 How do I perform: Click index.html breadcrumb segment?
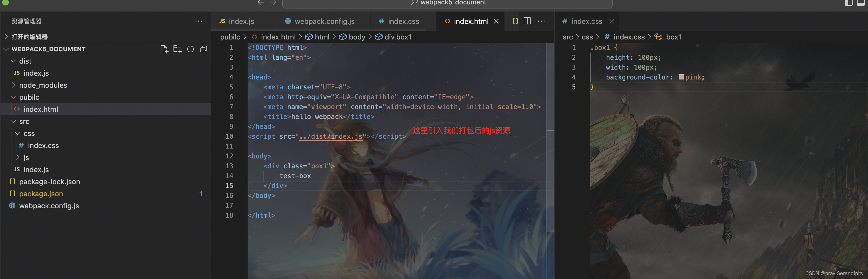click(x=274, y=37)
